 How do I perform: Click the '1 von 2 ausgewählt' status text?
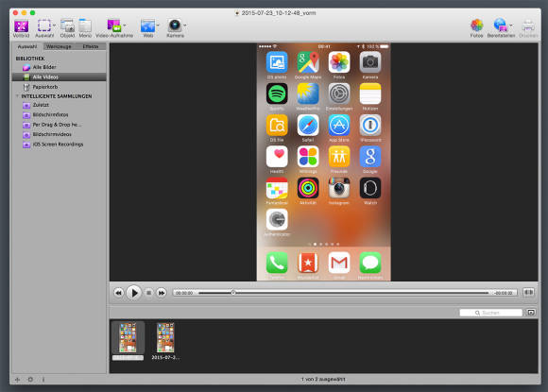(323, 379)
